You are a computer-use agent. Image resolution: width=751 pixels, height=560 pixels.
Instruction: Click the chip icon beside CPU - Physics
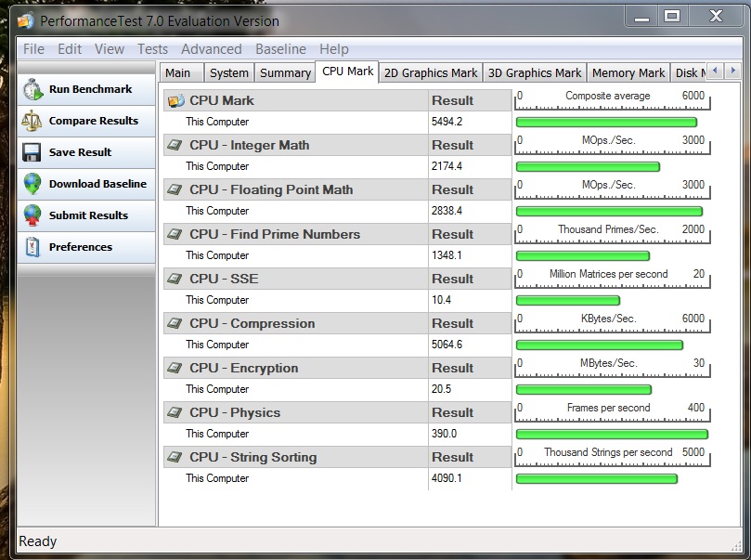pos(175,412)
